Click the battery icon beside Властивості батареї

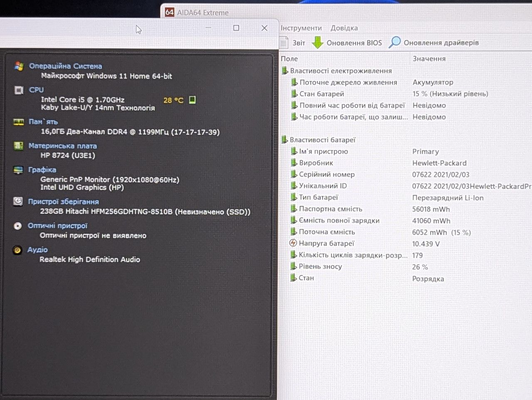(285, 140)
